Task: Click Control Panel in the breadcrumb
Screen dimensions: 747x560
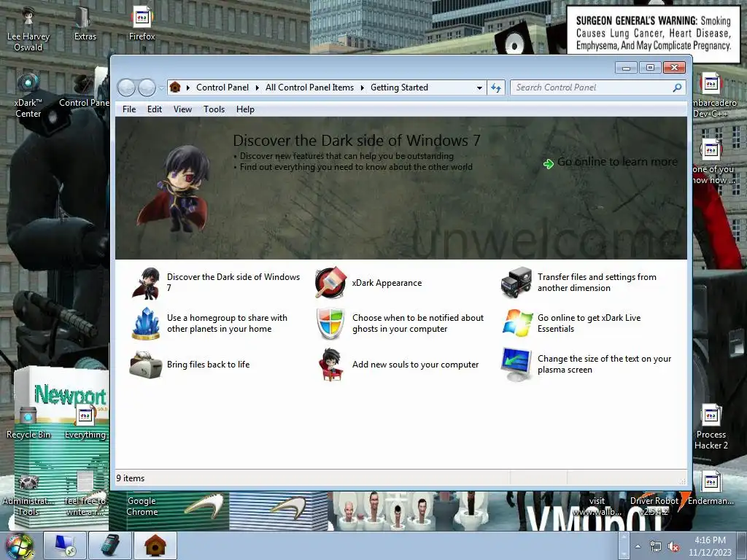Action: 222,87
